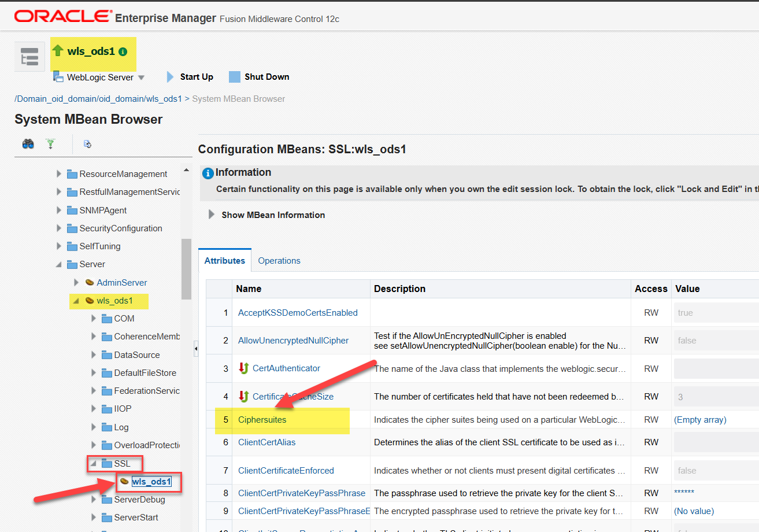The image size is (759, 532).
Task: Click the binoculars find icon
Action: pos(28,144)
